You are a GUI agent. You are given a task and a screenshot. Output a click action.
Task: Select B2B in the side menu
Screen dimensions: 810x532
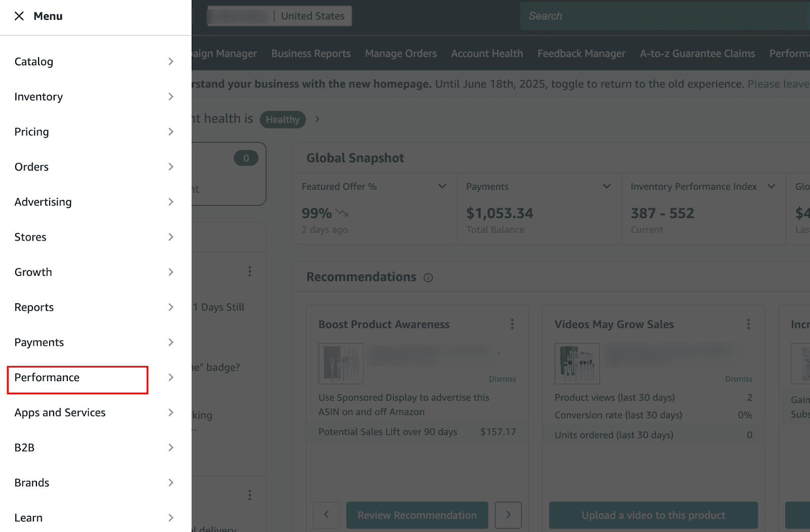pos(24,447)
